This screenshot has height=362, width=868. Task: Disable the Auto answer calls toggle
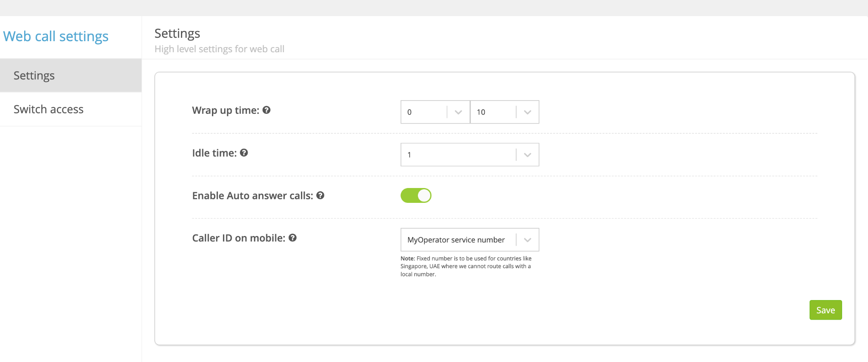pos(416,196)
